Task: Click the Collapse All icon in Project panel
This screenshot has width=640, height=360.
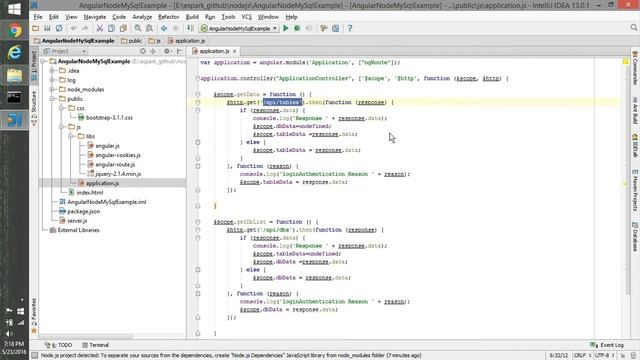Action: (153, 51)
